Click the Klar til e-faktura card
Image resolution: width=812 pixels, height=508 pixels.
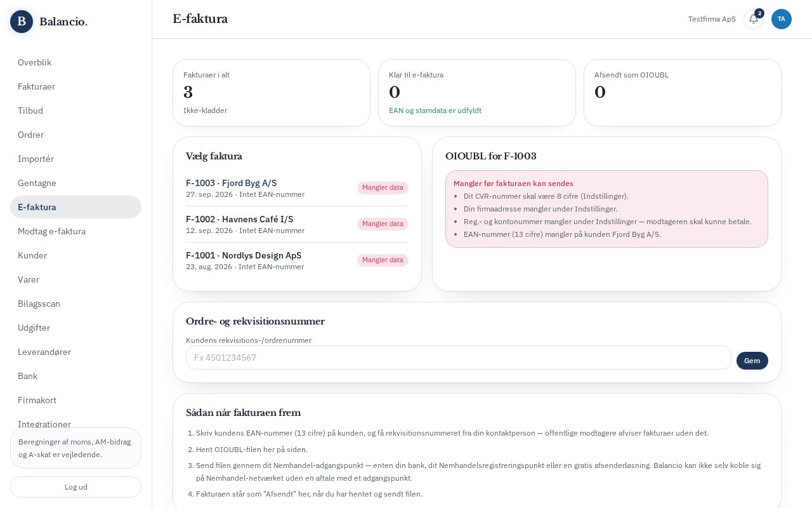coord(477,93)
